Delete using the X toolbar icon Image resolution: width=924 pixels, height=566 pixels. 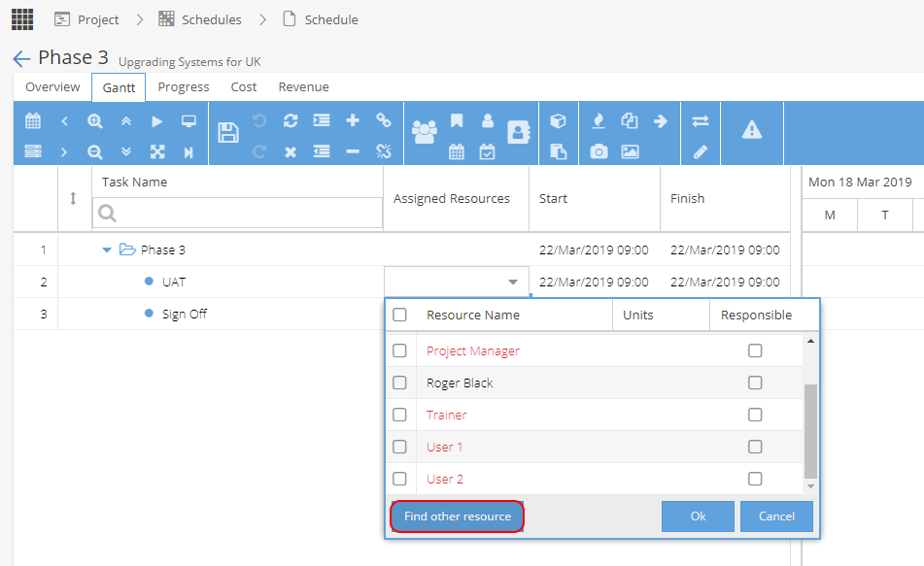pyautogui.click(x=290, y=152)
